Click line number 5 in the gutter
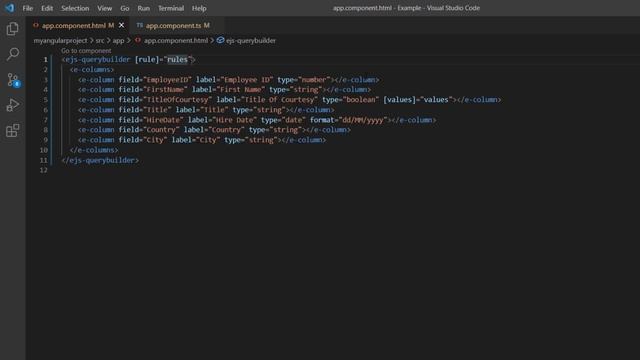The image size is (640, 360). tap(46, 100)
